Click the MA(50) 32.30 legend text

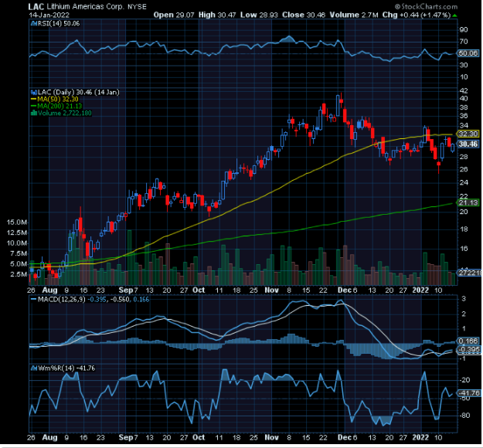coord(58,99)
